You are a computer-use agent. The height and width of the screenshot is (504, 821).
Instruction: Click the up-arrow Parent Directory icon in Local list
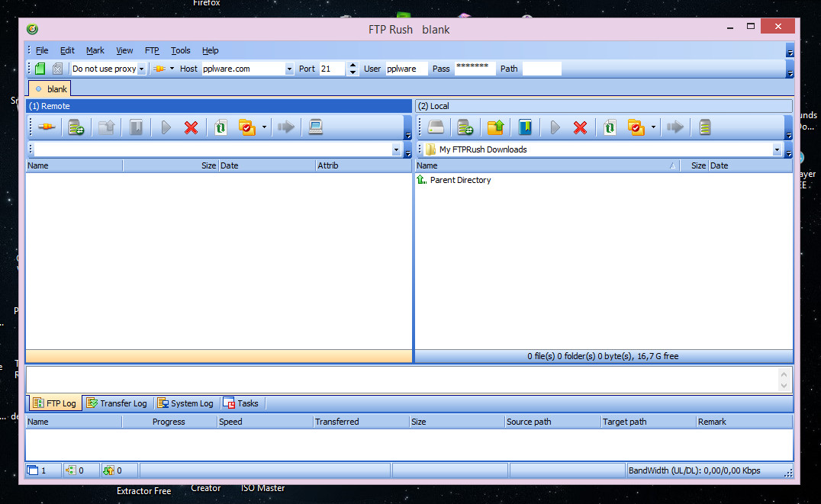point(421,179)
